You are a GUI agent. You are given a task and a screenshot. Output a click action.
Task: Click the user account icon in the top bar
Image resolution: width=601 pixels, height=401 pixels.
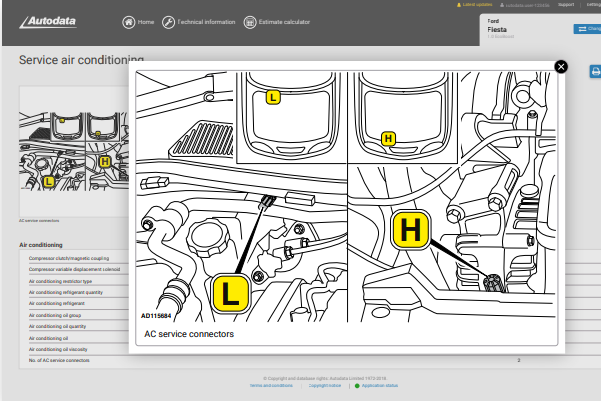point(502,5)
